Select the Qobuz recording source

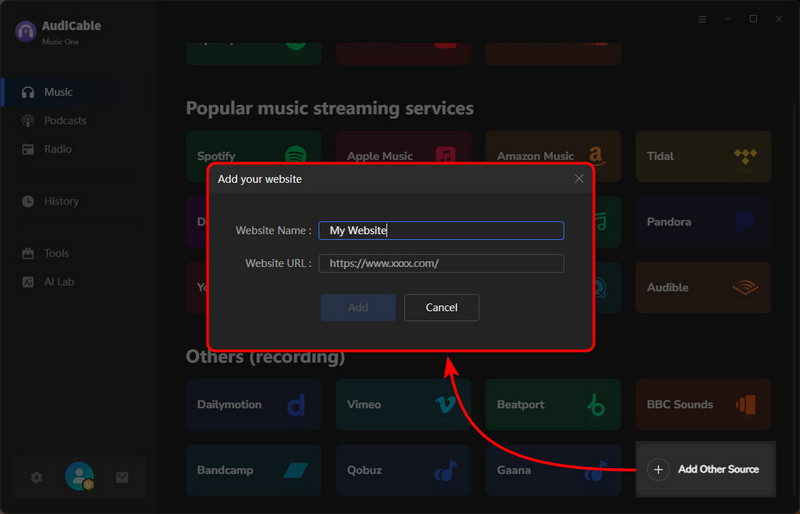403,470
